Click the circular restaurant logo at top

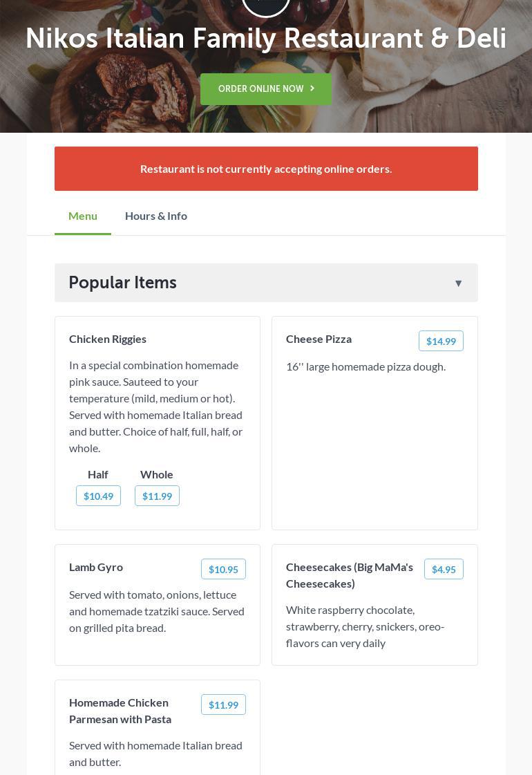coord(266,6)
